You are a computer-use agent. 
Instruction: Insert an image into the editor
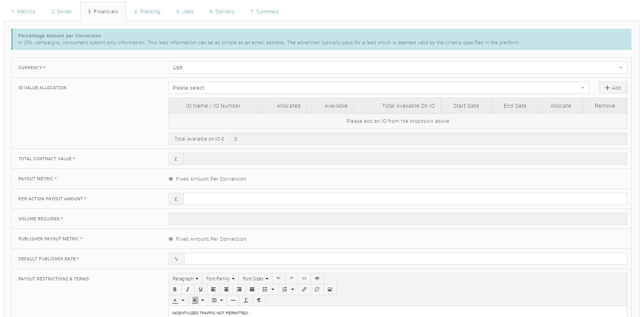coord(330,289)
